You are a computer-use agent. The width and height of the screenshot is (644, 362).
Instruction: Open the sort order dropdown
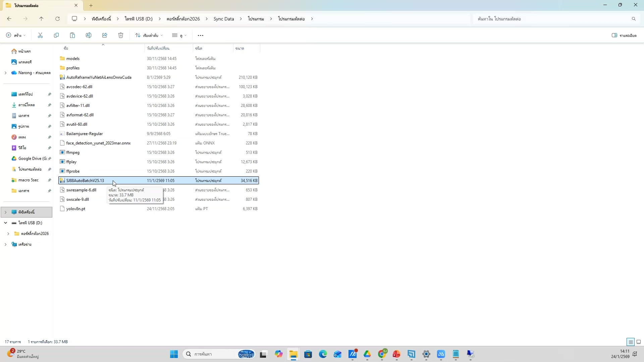[149, 35]
